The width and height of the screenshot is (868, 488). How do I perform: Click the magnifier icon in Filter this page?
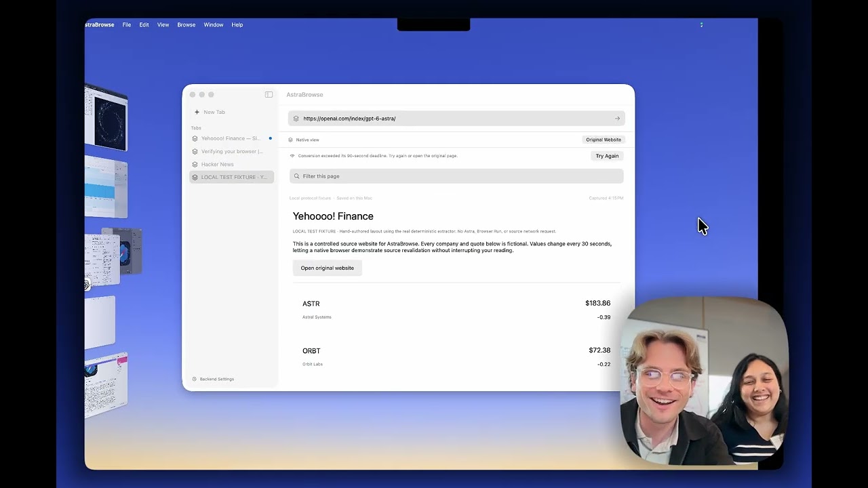click(x=296, y=176)
